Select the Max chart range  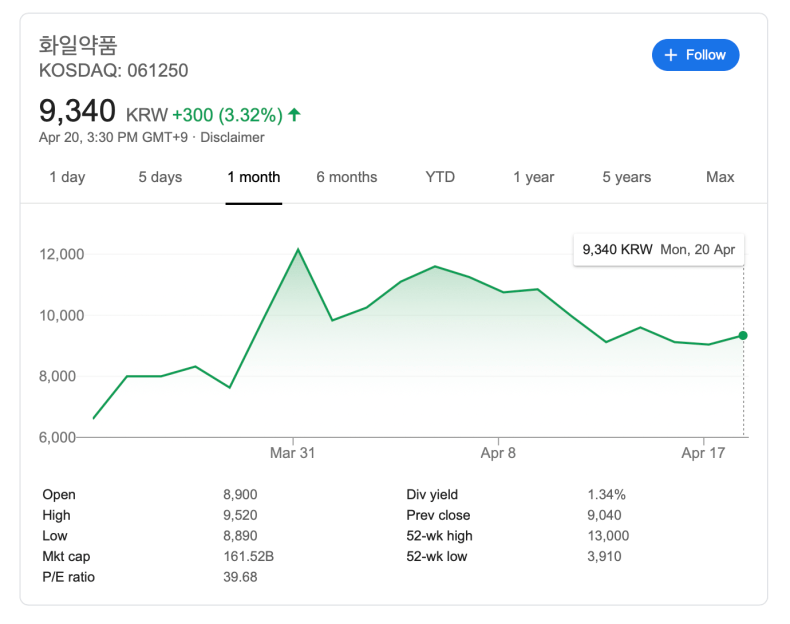(x=720, y=177)
